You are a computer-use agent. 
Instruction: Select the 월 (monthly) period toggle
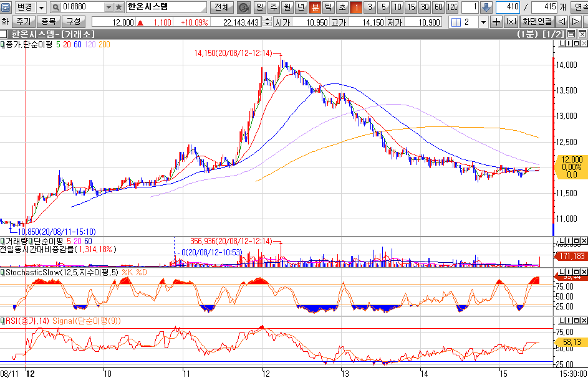(287, 7)
